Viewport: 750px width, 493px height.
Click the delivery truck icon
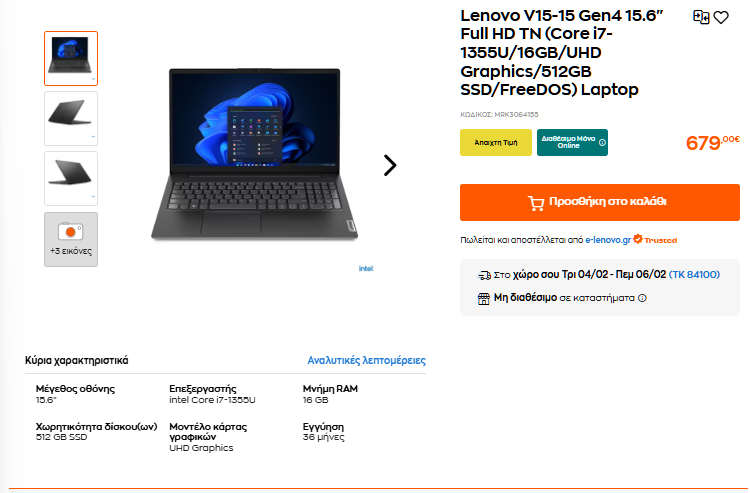click(484, 275)
